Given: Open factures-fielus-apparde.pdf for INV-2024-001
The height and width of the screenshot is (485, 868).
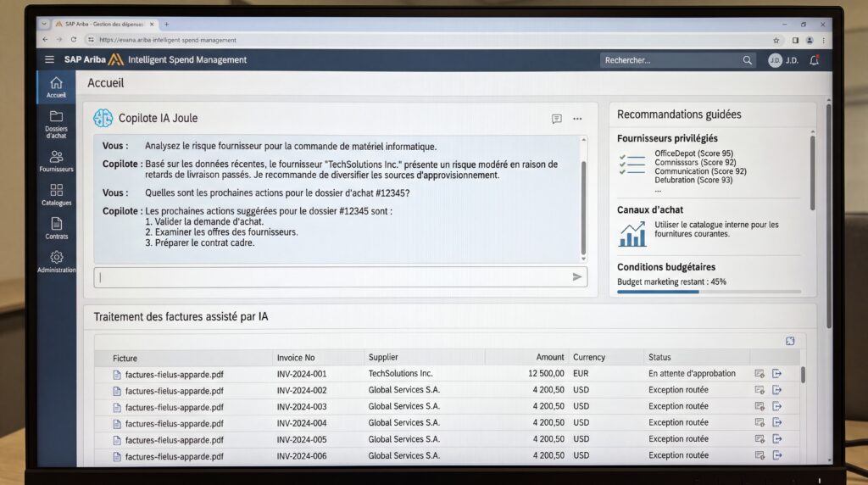Looking at the screenshot, I should pyautogui.click(x=174, y=375).
